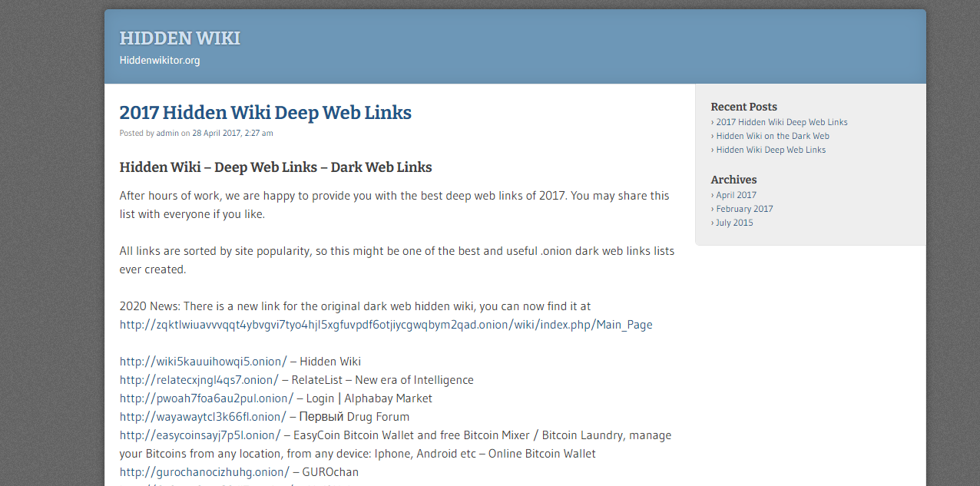Open the April 2017 archive
Image resolution: width=980 pixels, height=486 pixels.
pyautogui.click(x=736, y=195)
